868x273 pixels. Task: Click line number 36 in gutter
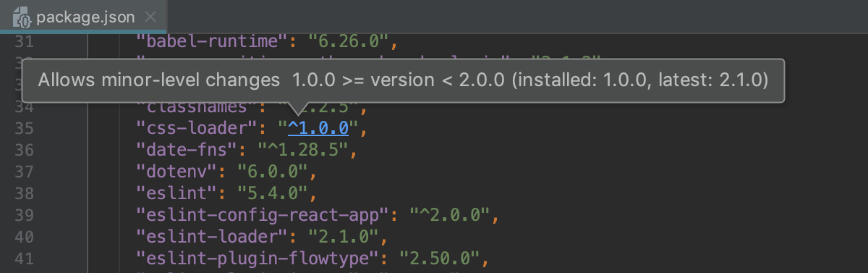[25, 151]
